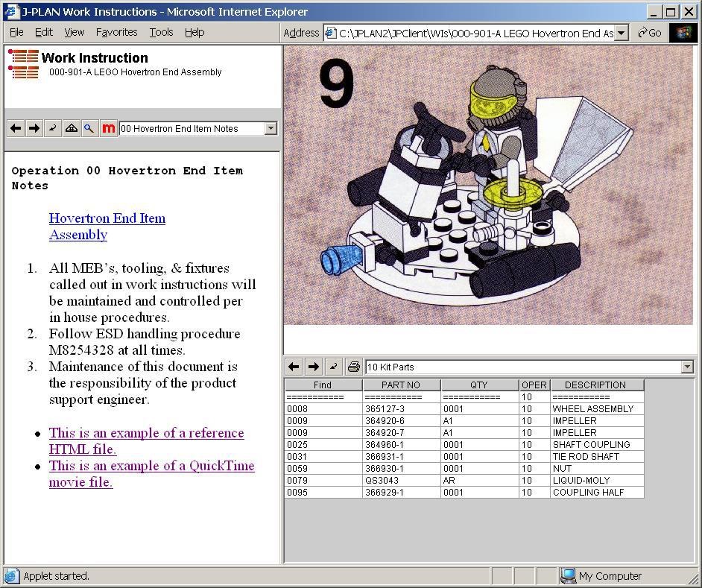Click the Go button next to address bar
The height and width of the screenshot is (588, 702).
click(x=650, y=33)
